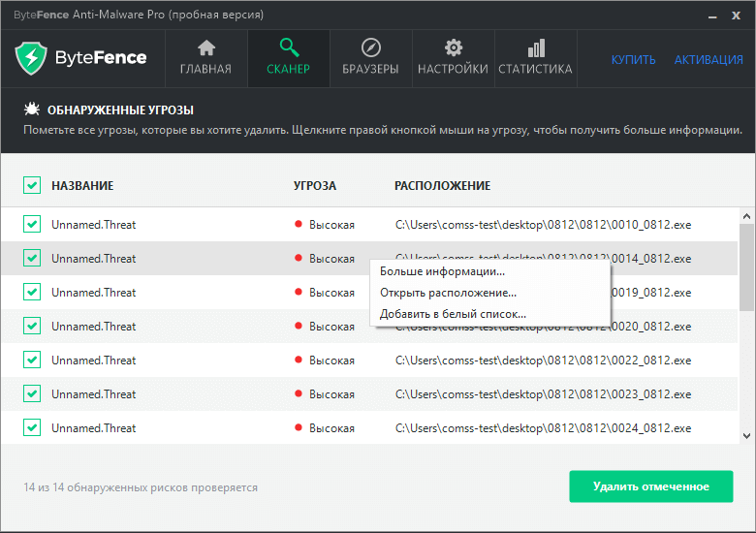756x533 pixels.
Task: Uncheck the threat 0010_0812.exe checkbox
Action: pyautogui.click(x=32, y=225)
